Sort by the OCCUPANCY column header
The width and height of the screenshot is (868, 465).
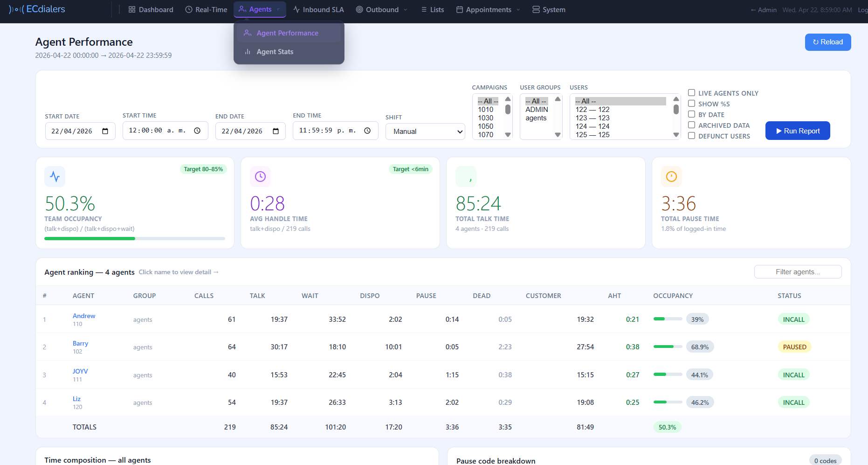673,296
